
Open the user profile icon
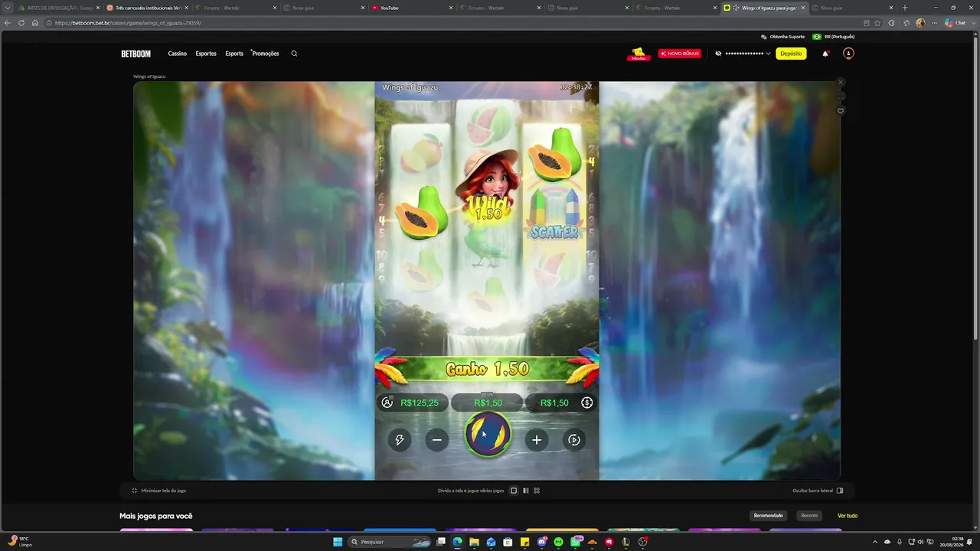point(848,54)
